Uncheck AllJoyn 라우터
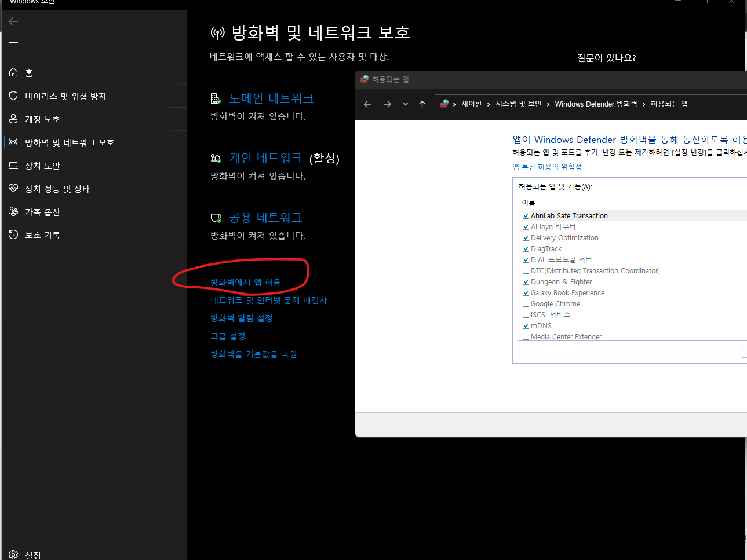 pos(526,226)
